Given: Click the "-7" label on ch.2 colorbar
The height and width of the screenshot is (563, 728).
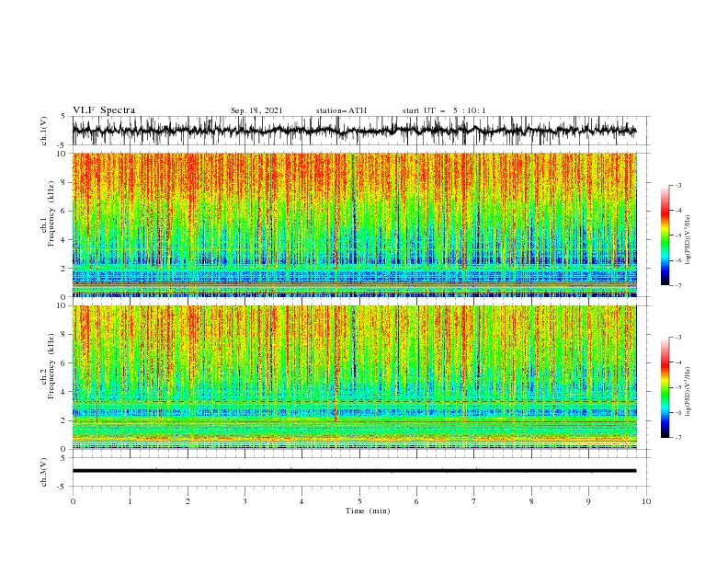Looking at the screenshot, I should pos(677,438).
